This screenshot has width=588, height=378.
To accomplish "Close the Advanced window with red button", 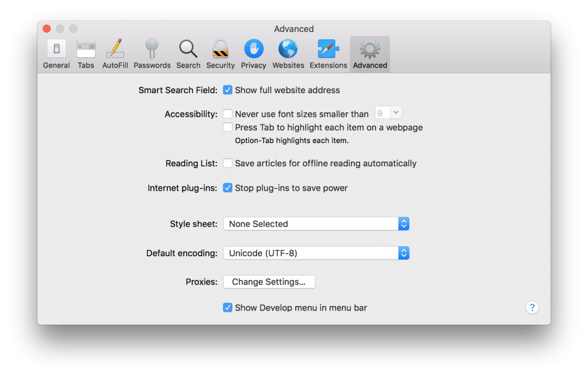I will (46, 29).
